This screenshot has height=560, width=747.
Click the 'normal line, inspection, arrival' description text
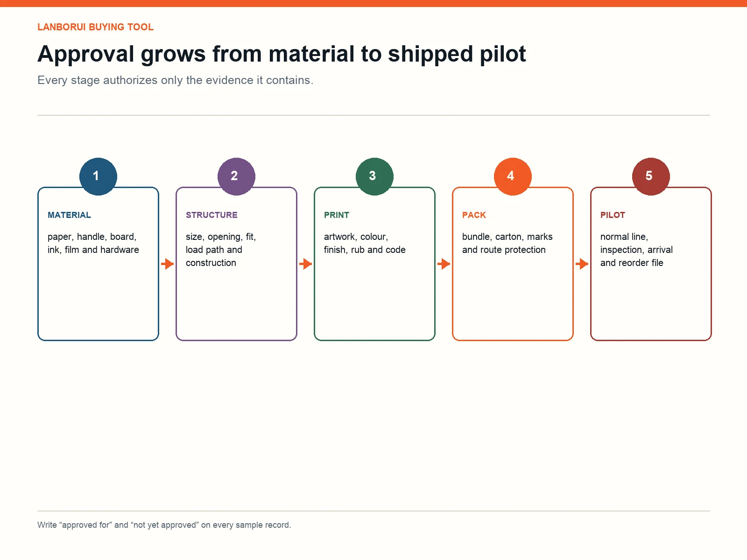(636, 250)
